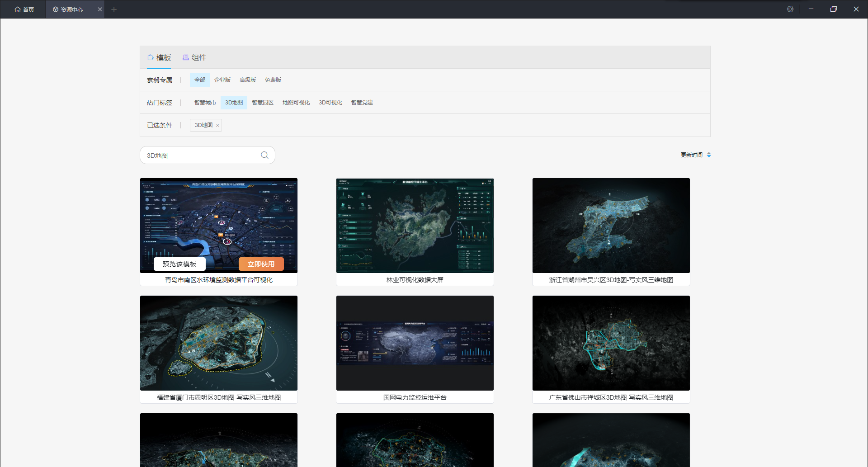
Task: Open the settings gear icon
Action: click(x=790, y=9)
